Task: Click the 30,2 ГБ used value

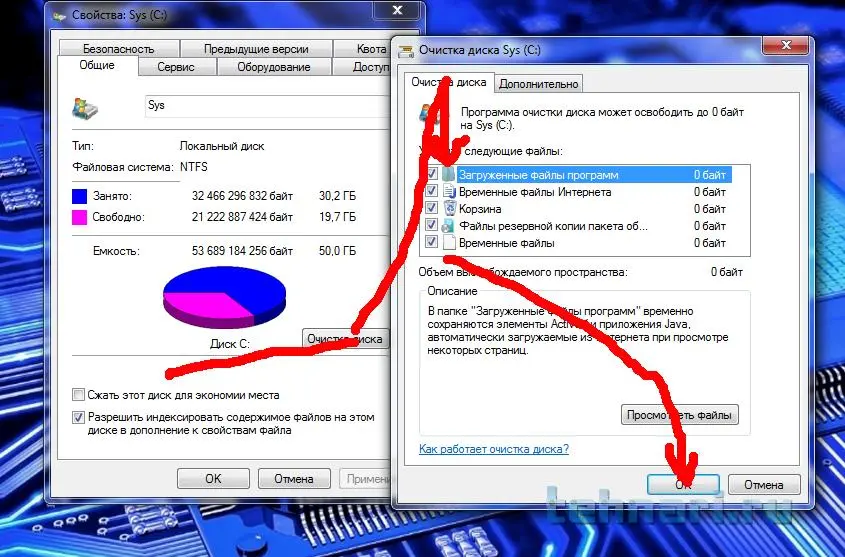Action: point(337,196)
